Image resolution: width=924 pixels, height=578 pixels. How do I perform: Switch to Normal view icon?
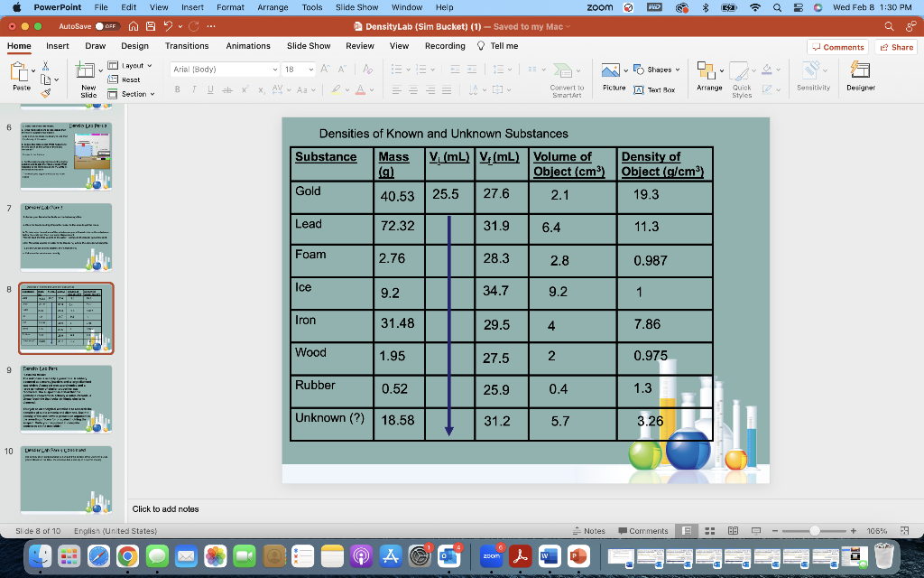tap(687, 531)
